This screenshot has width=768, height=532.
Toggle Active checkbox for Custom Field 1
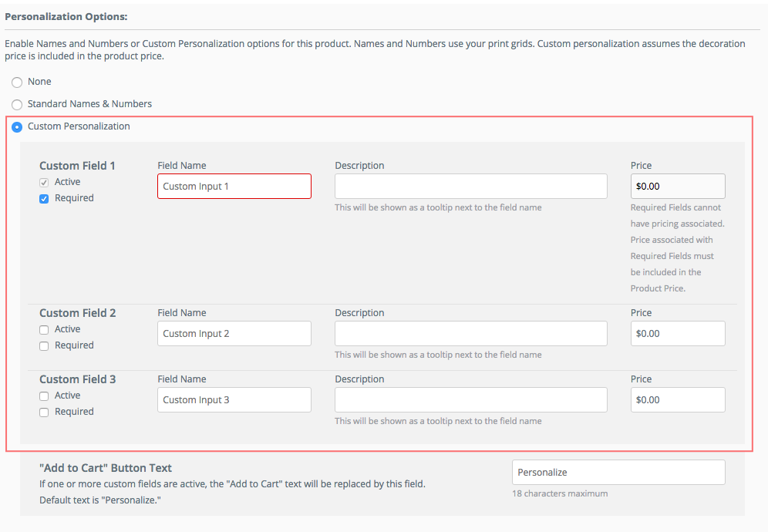click(x=44, y=182)
